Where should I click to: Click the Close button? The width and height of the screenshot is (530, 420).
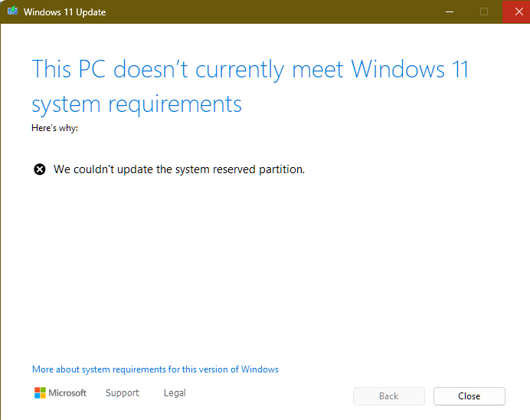tap(469, 396)
